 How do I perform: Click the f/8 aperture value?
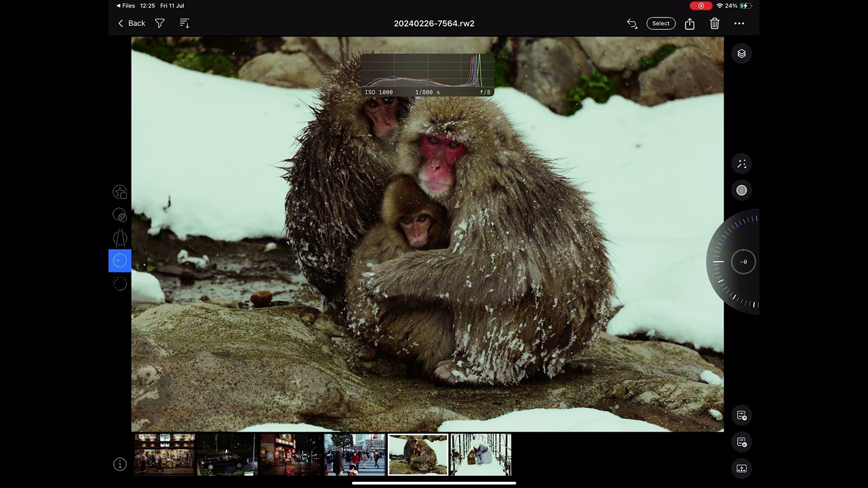coord(485,92)
